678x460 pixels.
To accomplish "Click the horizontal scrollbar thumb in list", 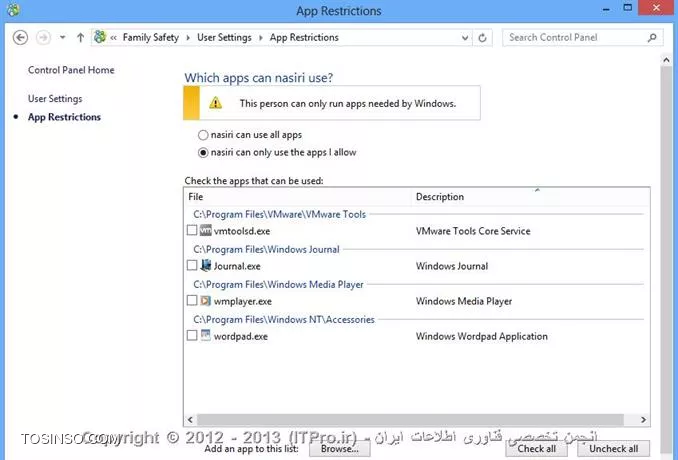I will tap(410, 419).
